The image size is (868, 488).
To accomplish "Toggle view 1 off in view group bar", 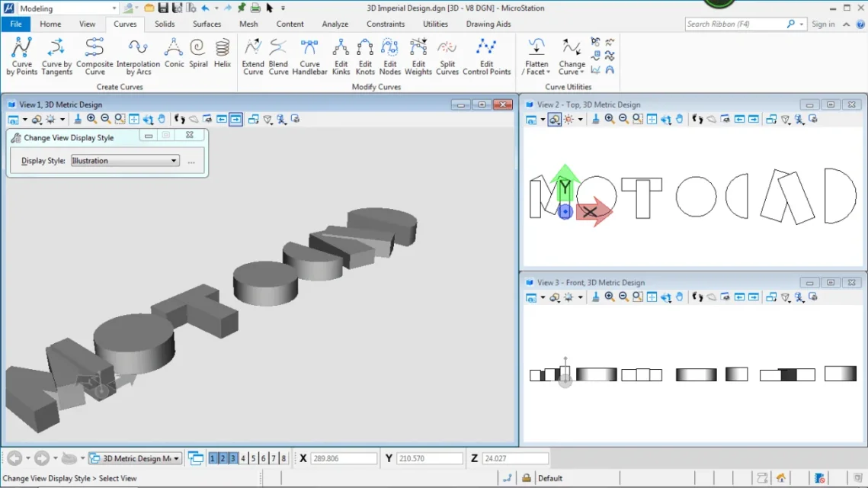I will tap(213, 458).
